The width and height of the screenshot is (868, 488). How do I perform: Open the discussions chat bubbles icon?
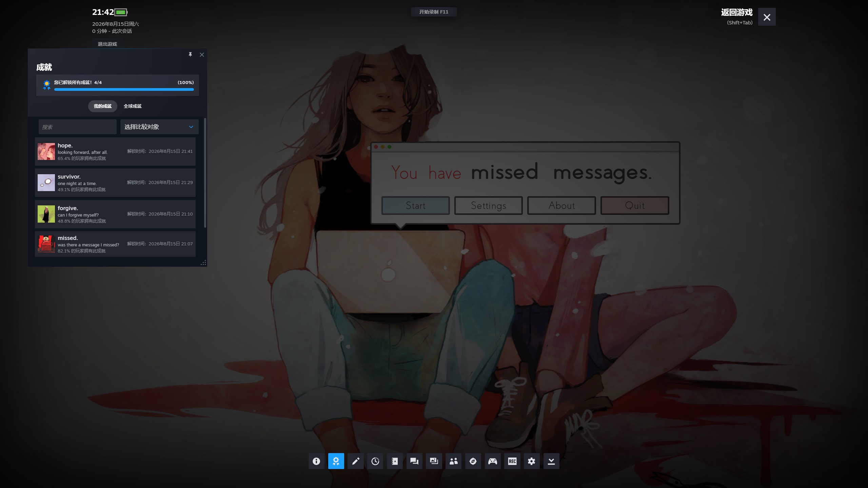pos(414,461)
